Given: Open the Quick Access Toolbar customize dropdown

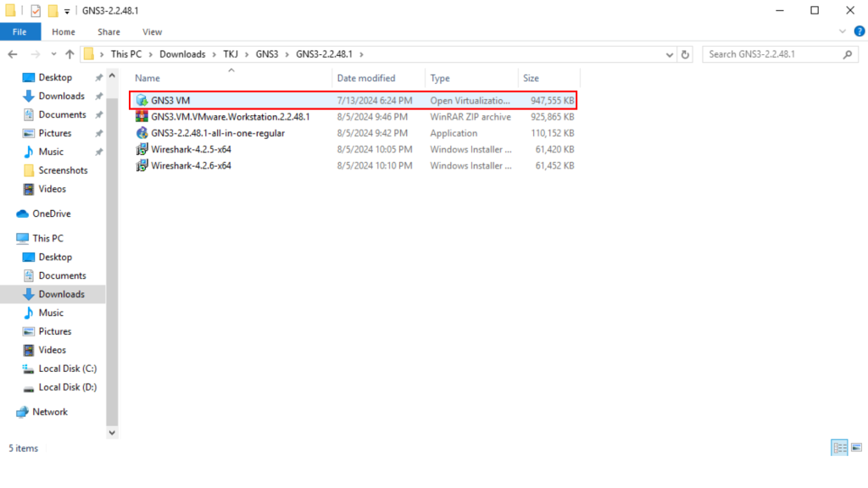Looking at the screenshot, I should point(67,11).
